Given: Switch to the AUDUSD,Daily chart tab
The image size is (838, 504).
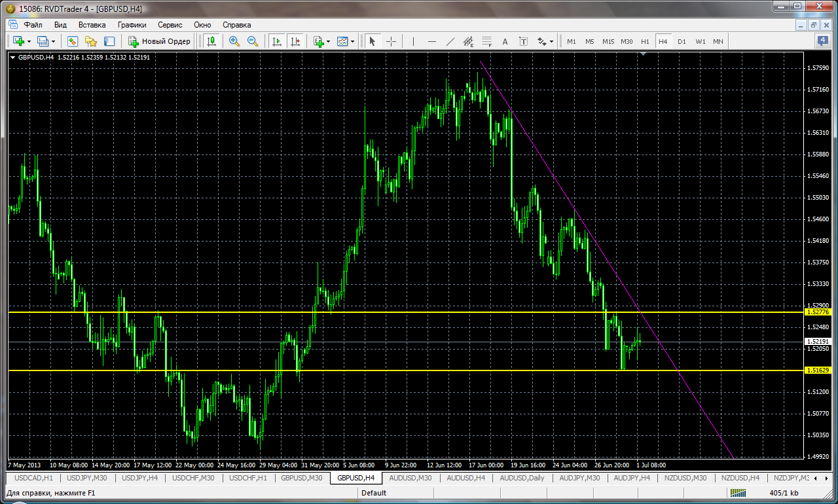Looking at the screenshot, I should tap(521, 478).
